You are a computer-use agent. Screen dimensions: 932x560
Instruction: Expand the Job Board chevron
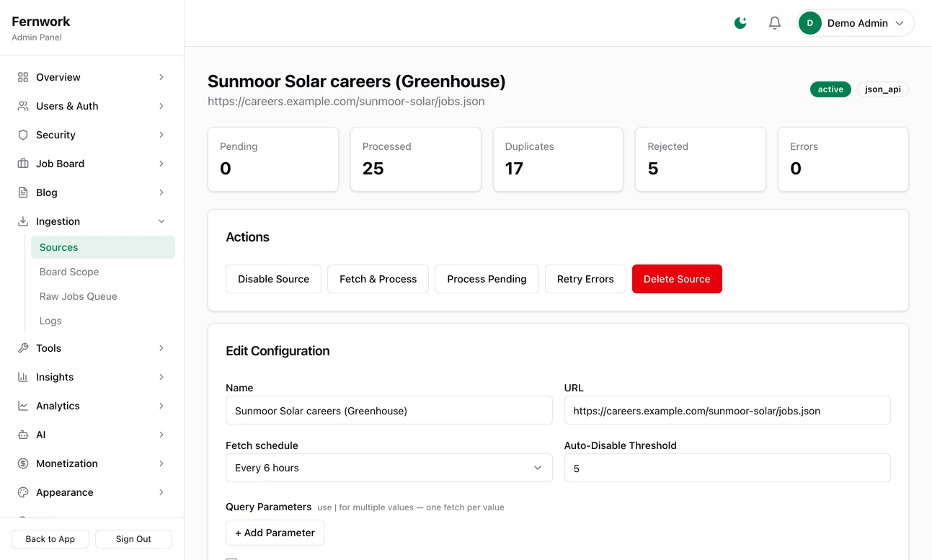click(161, 164)
